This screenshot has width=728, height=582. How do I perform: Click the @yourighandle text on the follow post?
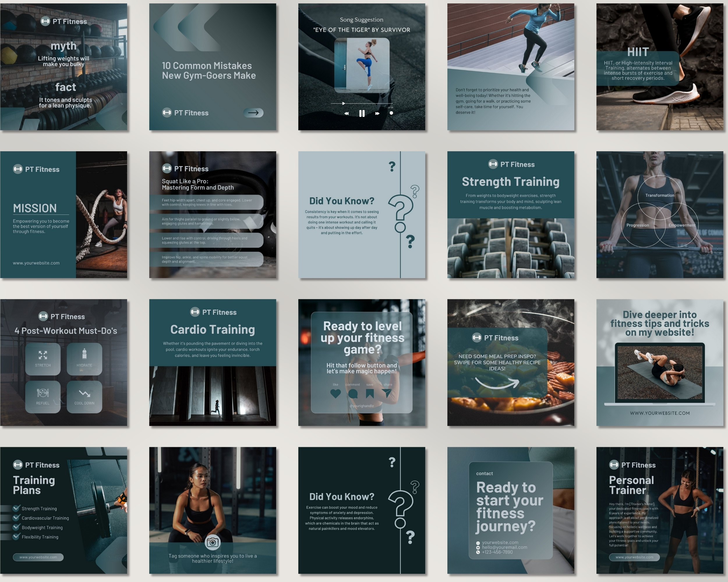(x=362, y=406)
